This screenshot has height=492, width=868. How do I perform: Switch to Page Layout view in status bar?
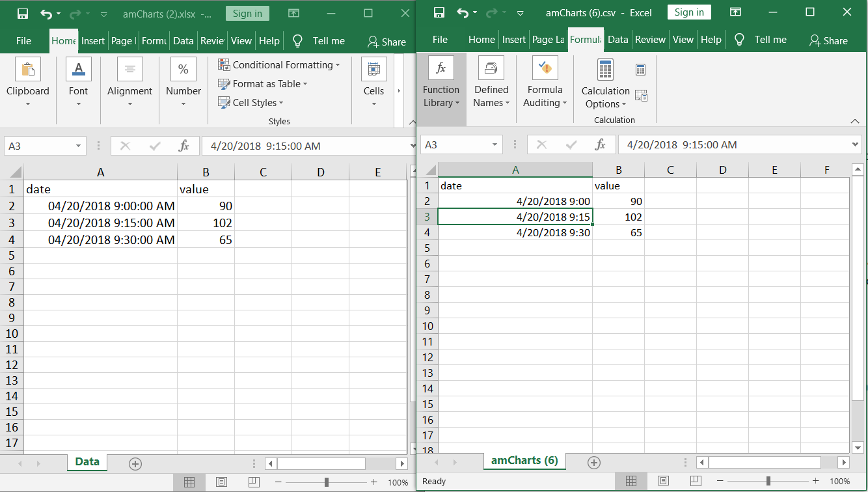662,481
